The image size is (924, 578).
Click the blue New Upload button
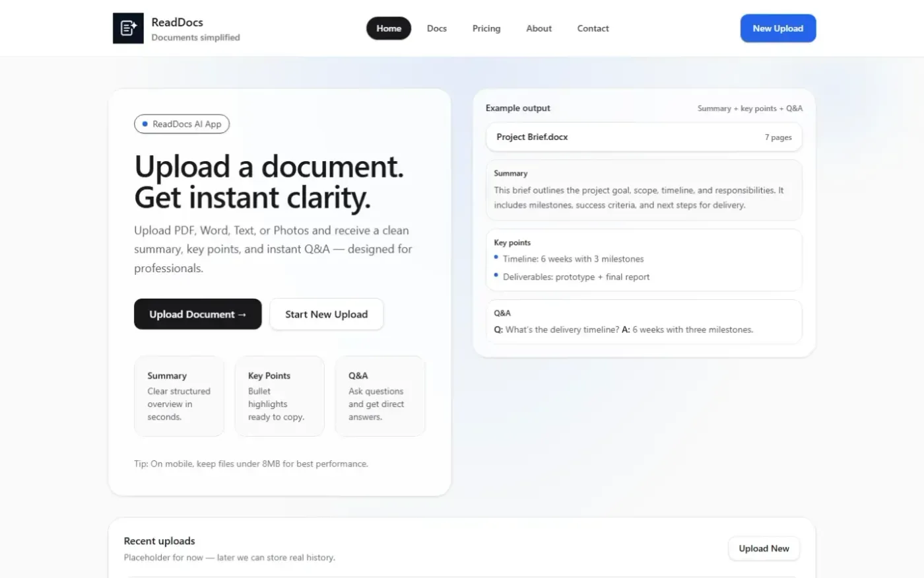[778, 28]
